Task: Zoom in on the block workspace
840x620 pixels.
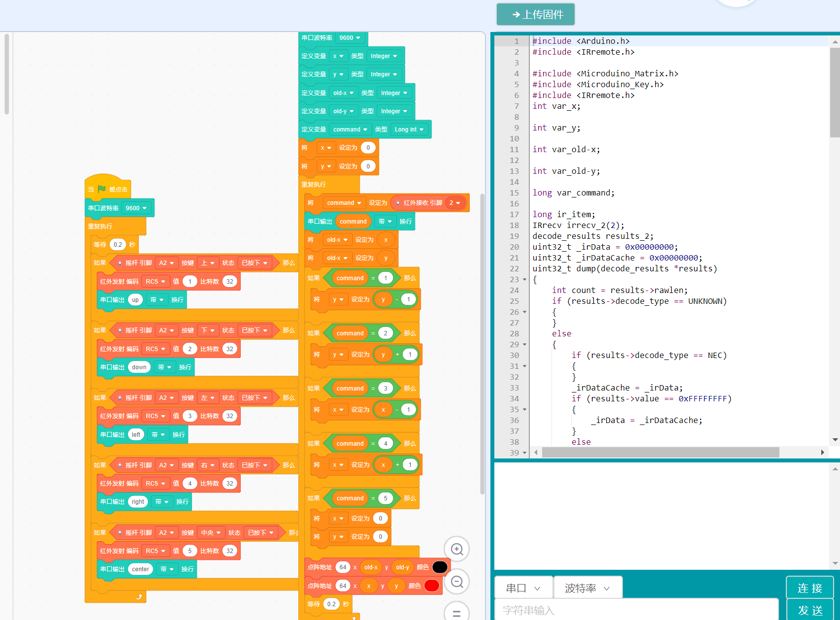Action: 457,549
